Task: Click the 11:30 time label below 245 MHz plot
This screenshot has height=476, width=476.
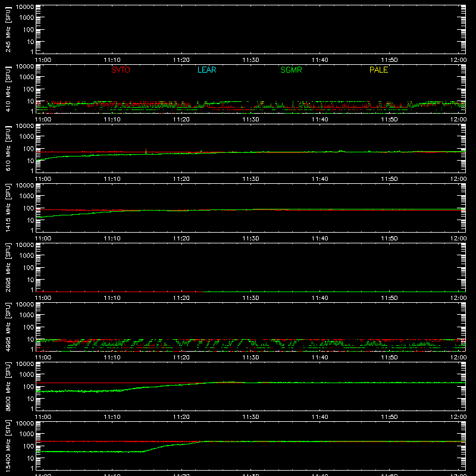Action: coord(250,60)
